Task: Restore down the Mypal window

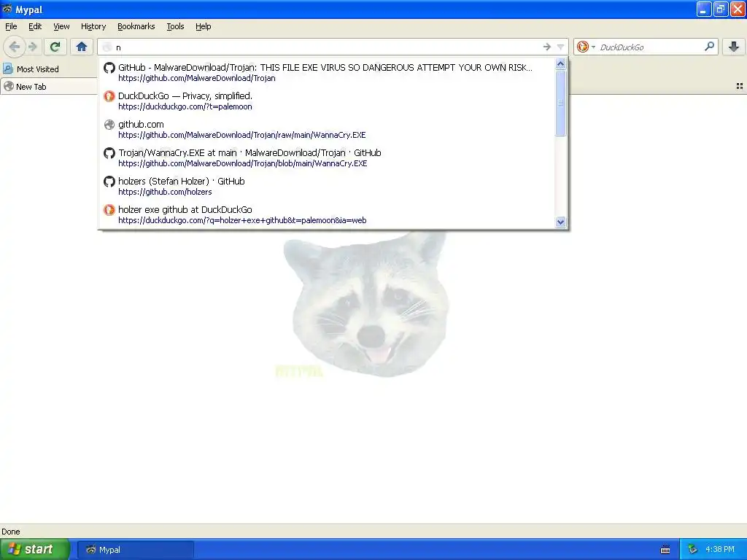Action: [721, 9]
